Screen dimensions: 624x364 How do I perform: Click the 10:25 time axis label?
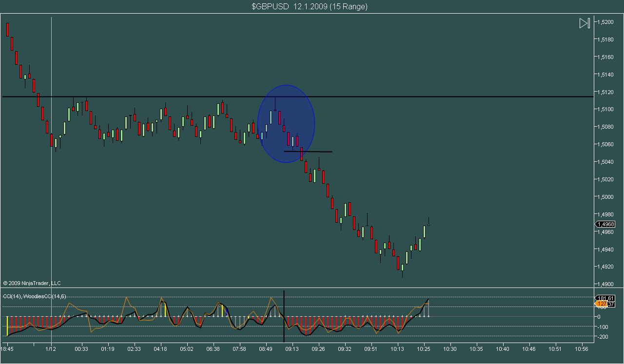[424, 349]
